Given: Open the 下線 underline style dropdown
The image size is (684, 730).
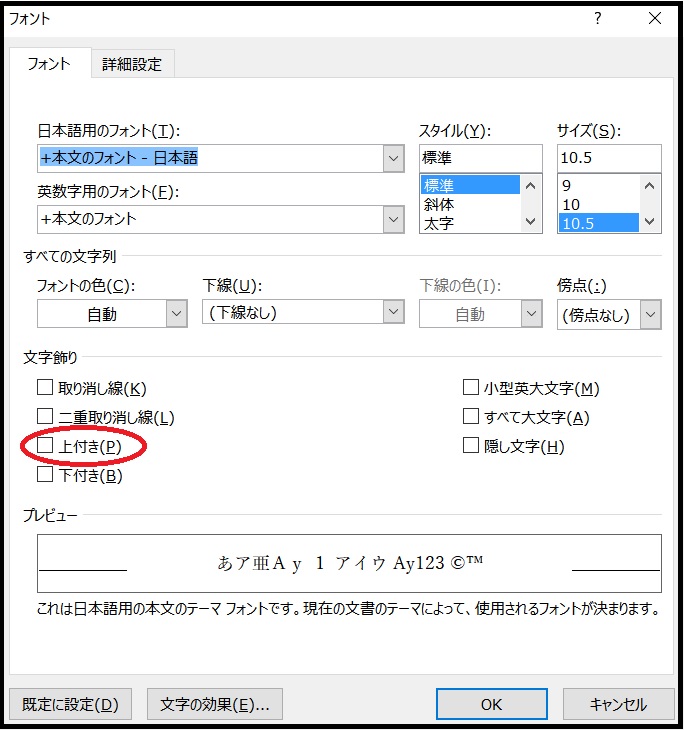Looking at the screenshot, I should point(392,313).
